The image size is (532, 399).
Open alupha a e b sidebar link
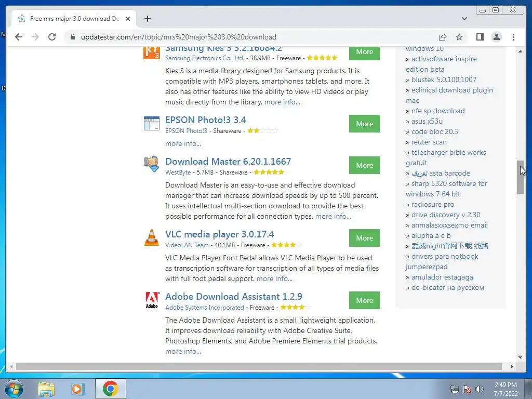click(431, 236)
